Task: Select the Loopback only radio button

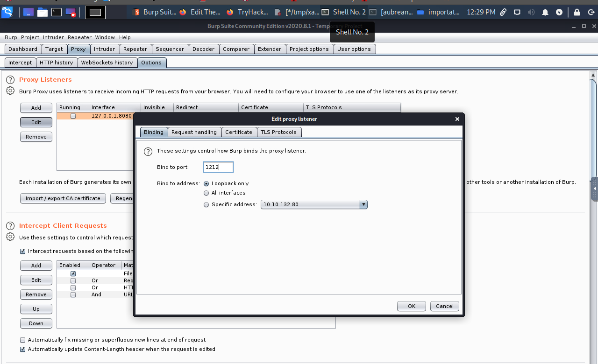Action: coord(206,183)
